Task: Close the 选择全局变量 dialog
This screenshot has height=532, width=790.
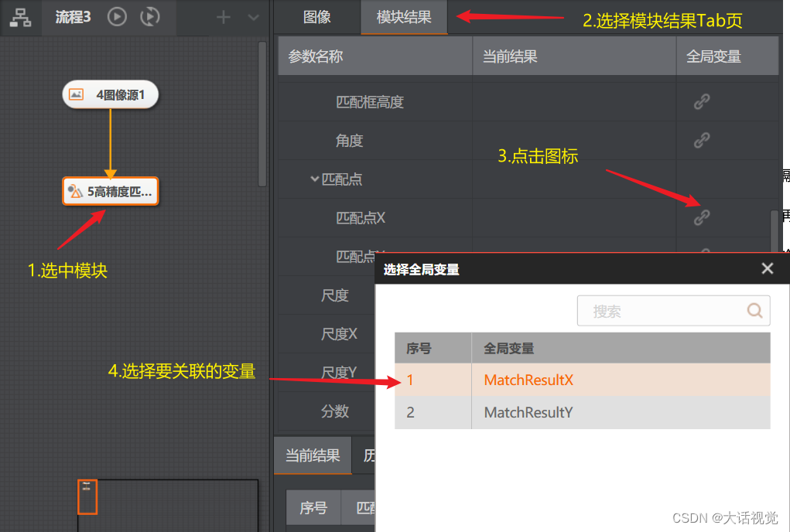Action: 767,268
